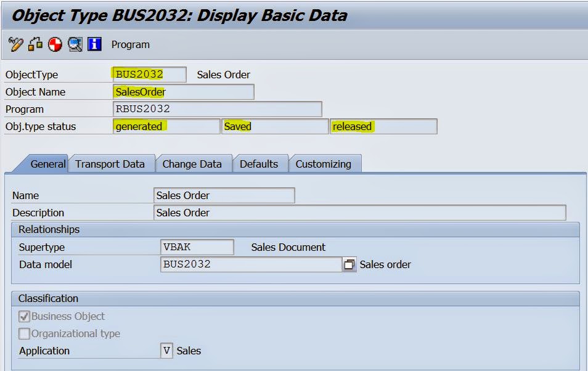
Task: Open value help for the Supertype field
Action: click(197, 247)
